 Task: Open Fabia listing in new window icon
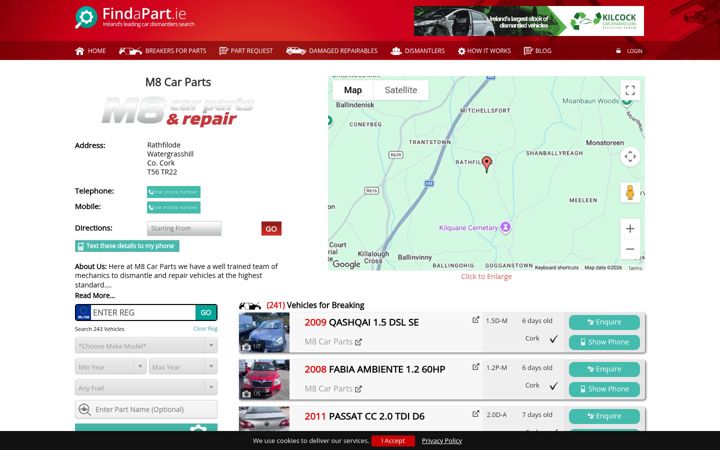click(475, 367)
